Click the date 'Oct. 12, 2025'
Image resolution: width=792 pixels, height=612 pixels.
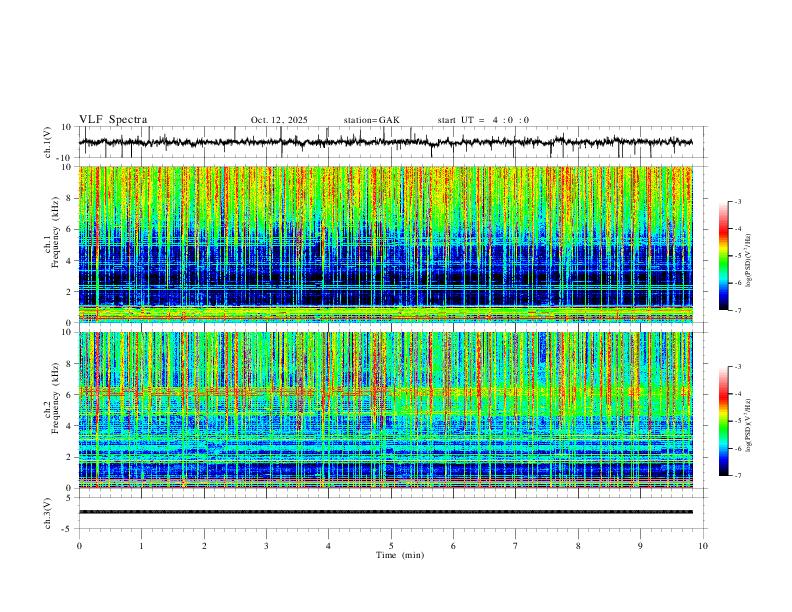pyautogui.click(x=279, y=120)
